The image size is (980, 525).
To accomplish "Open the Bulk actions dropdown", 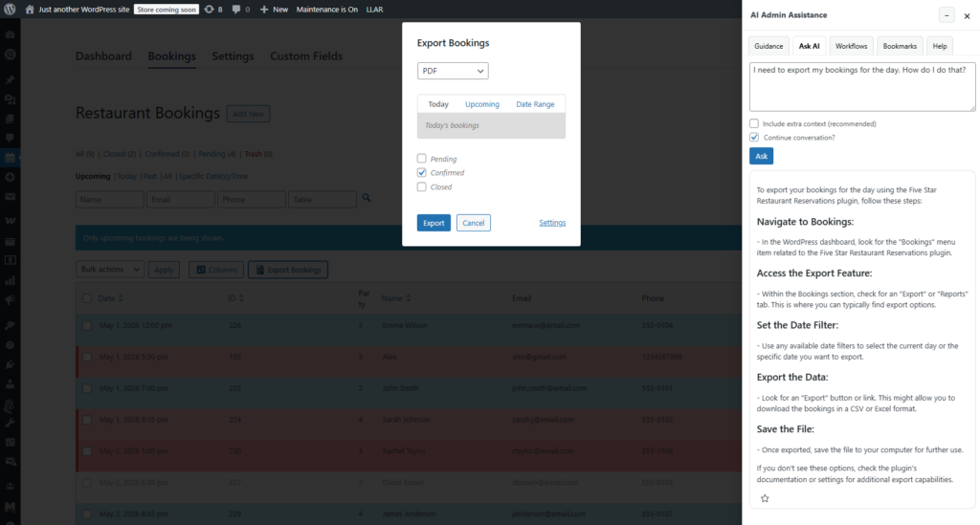I will (110, 269).
